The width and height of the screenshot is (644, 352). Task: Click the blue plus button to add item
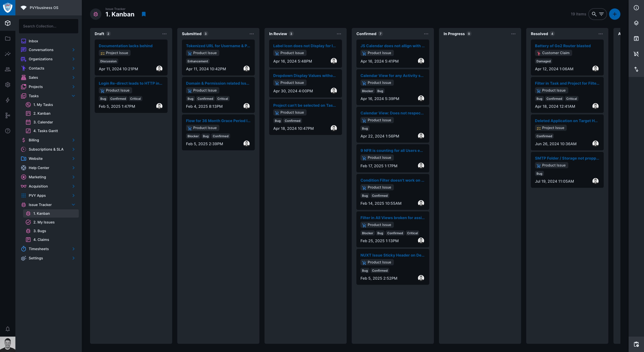click(x=614, y=14)
